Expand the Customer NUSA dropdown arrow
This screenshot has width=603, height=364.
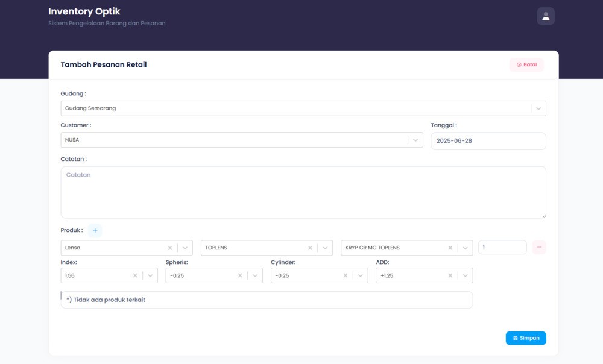point(415,140)
